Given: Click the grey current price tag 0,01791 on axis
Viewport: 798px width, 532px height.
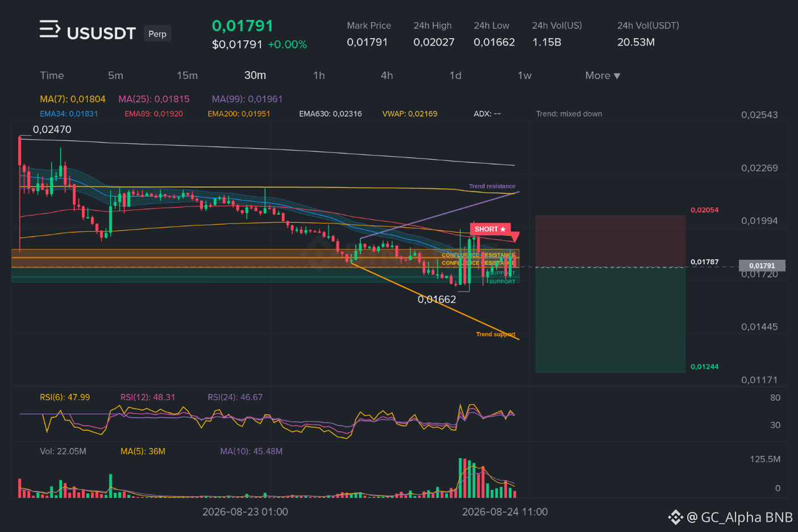Looking at the screenshot, I should point(762,265).
